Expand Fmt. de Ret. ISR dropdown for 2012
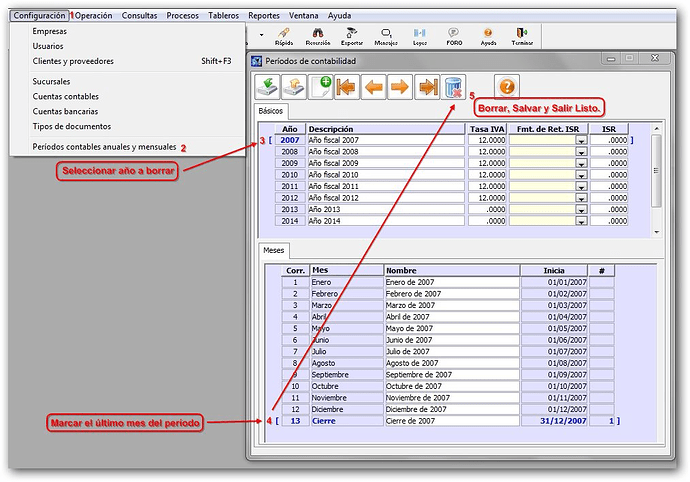This screenshot has height=482, width=690. point(580,198)
